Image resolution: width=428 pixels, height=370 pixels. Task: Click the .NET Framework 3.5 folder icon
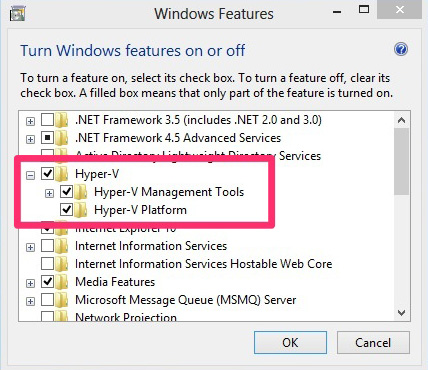coord(62,120)
